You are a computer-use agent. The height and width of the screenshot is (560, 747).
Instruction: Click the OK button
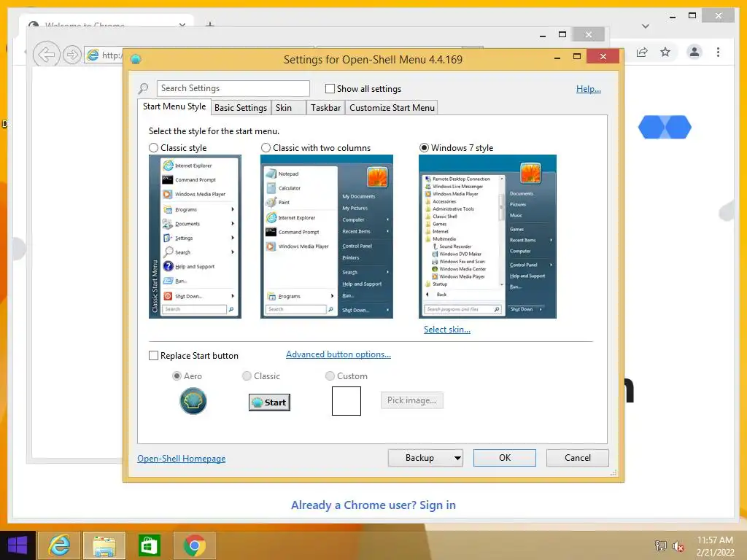(505, 458)
